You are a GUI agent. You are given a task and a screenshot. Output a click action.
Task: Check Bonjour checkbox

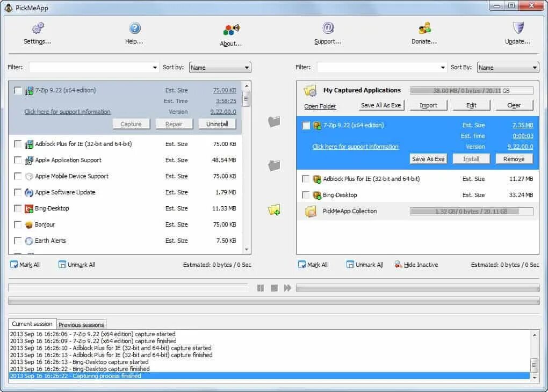[x=18, y=224]
